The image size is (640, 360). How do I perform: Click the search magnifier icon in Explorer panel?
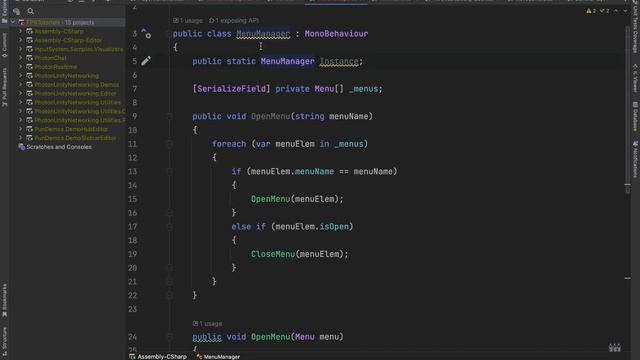point(31,11)
